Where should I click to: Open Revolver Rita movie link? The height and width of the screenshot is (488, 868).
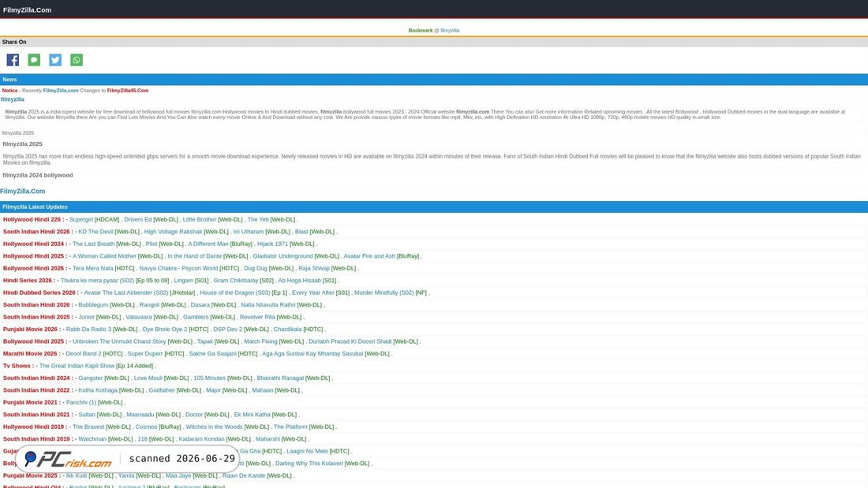click(257, 317)
